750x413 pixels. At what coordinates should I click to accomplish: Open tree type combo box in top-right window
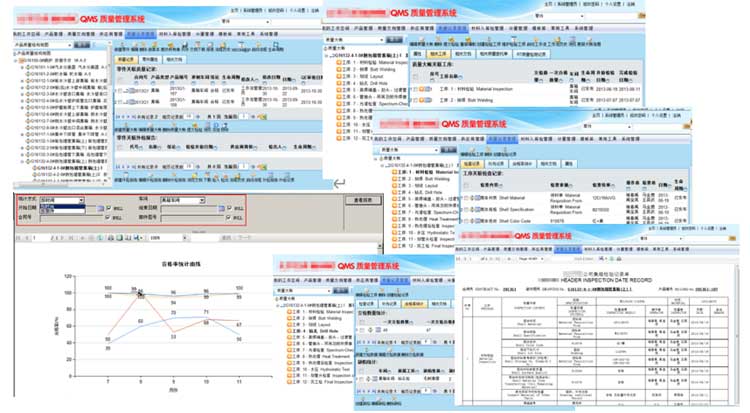point(354,40)
